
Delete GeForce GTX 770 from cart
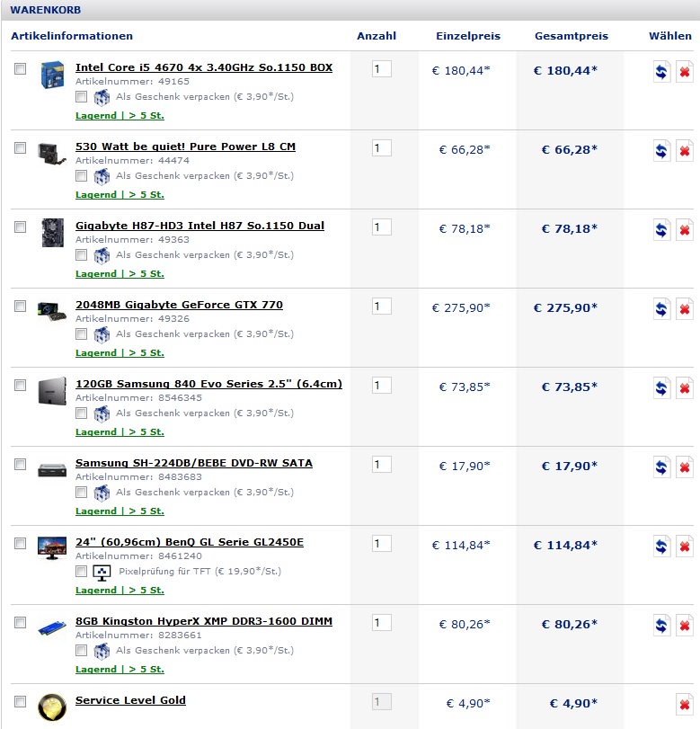pyautogui.click(x=685, y=308)
